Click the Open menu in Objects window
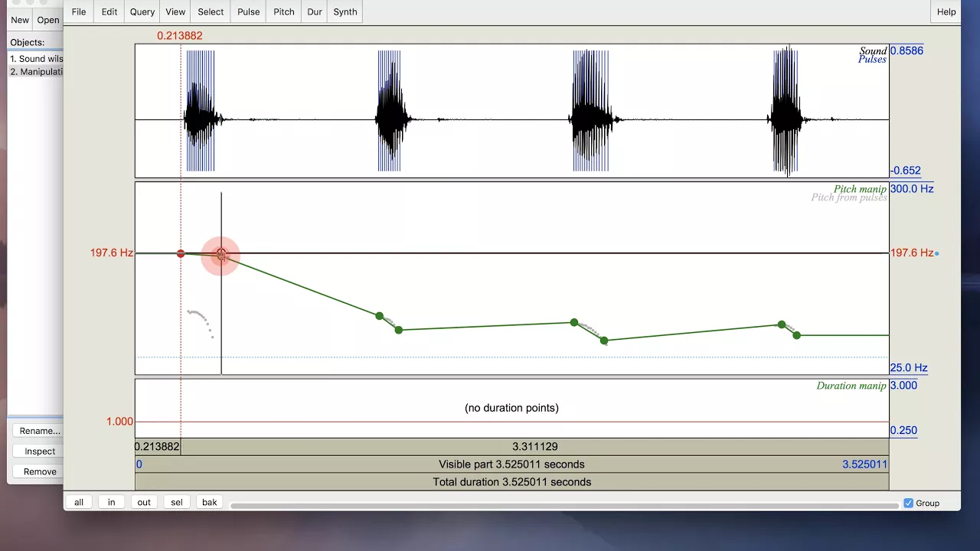The height and width of the screenshot is (551, 980). click(48, 20)
